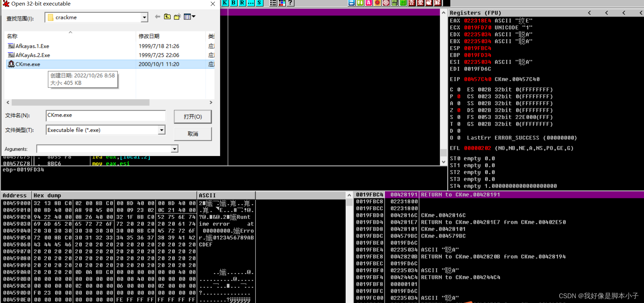Expand the Executable file type dropdown

coord(162,130)
